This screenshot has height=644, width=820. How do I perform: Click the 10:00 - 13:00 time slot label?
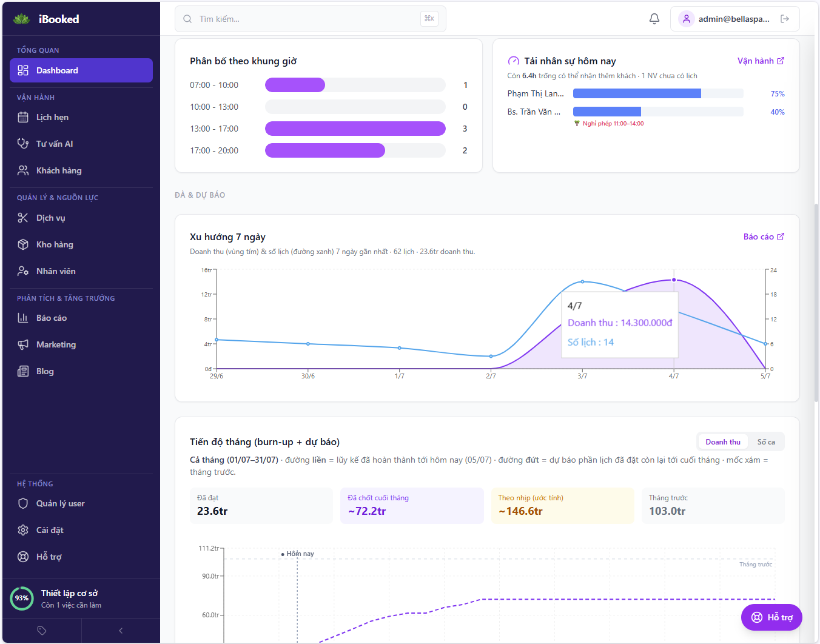coord(214,107)
